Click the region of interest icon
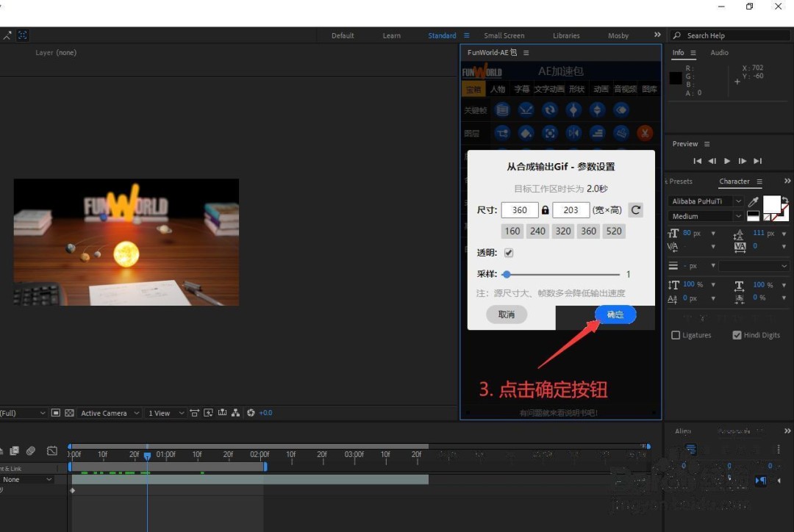The height and width of the screenshot is (532, 794). click(56, 413)
